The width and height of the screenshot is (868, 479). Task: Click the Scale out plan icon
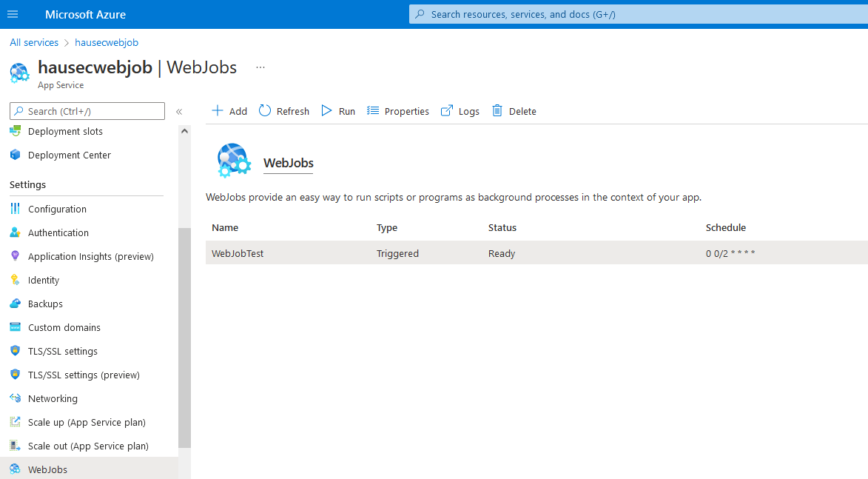(x=16, y=446)
